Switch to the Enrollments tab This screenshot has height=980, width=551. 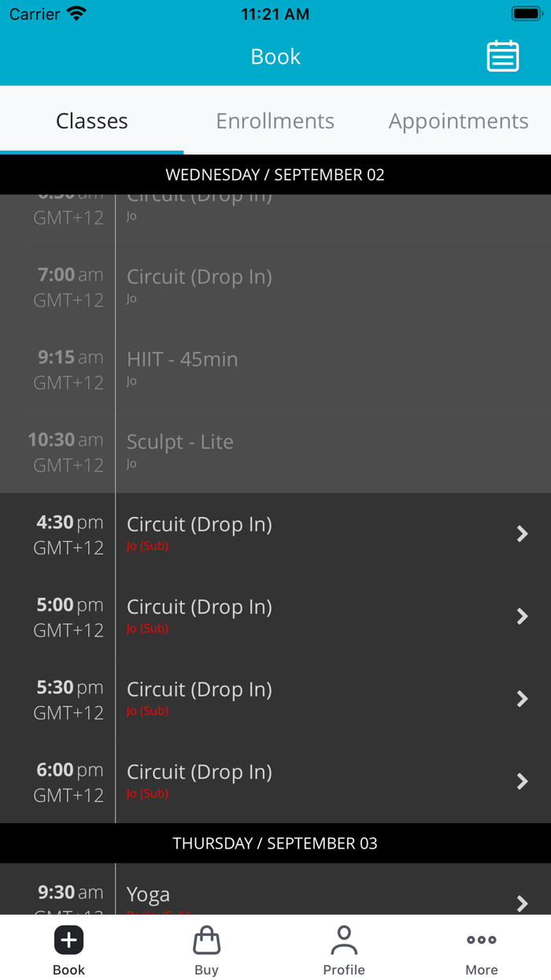coord(275,121)
